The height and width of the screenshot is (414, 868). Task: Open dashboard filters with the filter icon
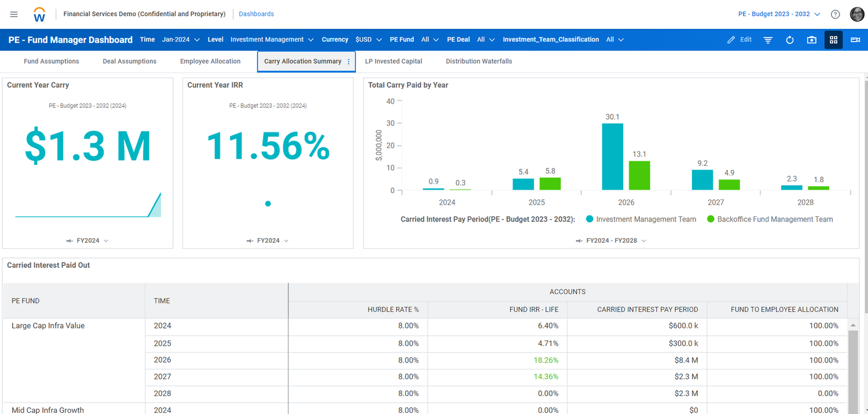[x=768, y=39]
